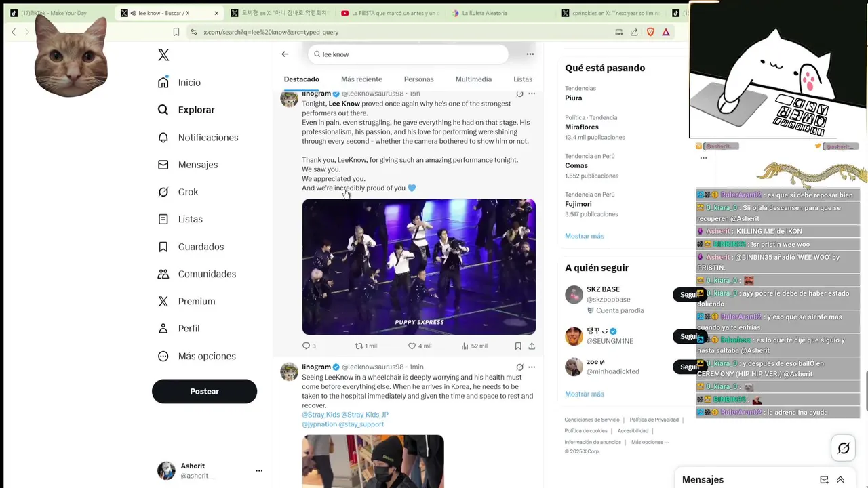This screenshot has height=488, width=868.
Task: Share the Puppy Express video post
Action: pyautogui.click(x=532, y=346)
